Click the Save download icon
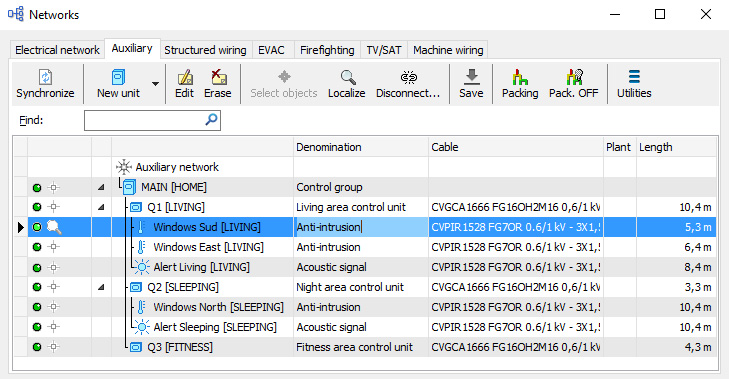 click(x=471, y=77)
